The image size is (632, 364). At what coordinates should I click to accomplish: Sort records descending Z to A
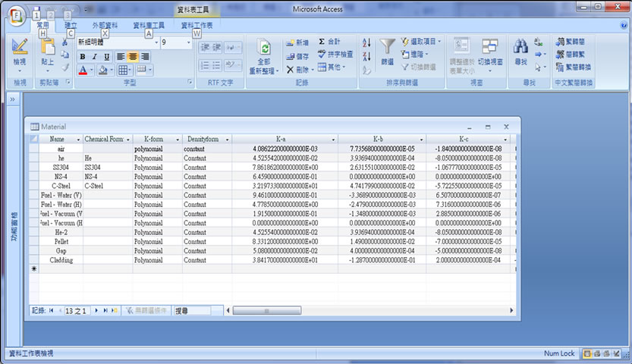pyautogui.click(x=366, y=55)
